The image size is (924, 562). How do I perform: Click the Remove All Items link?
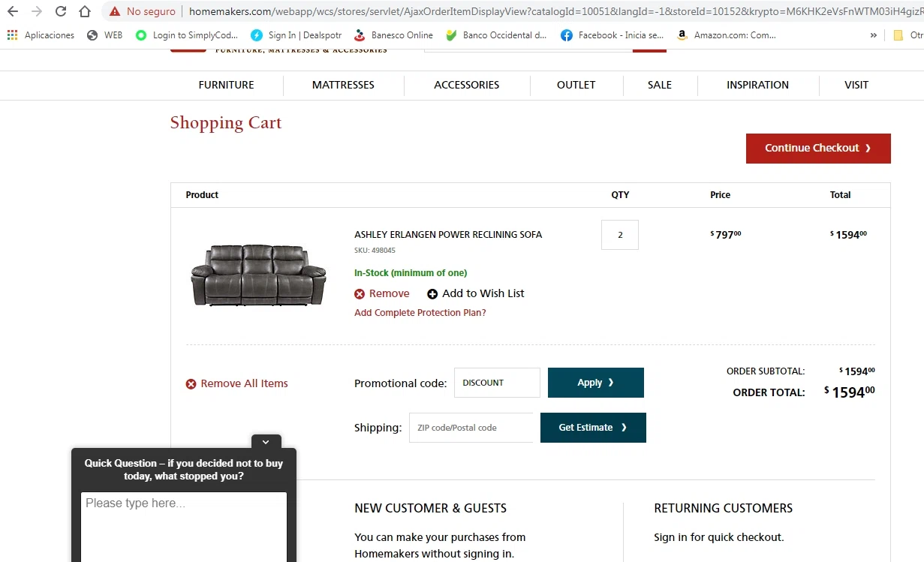pyautogui.click(x=237, y=383)
